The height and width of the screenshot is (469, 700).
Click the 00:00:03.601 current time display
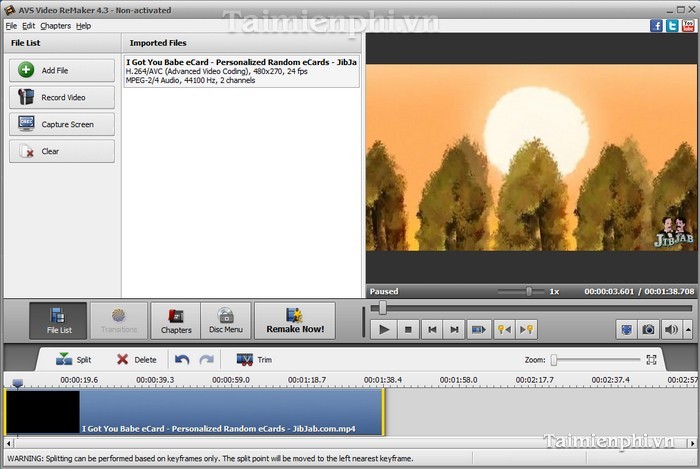609,291
